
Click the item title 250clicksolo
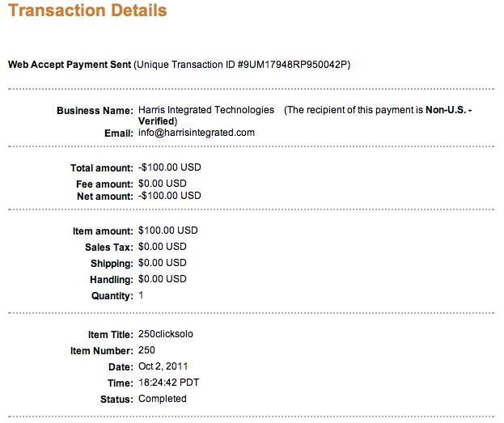[166, 335]
